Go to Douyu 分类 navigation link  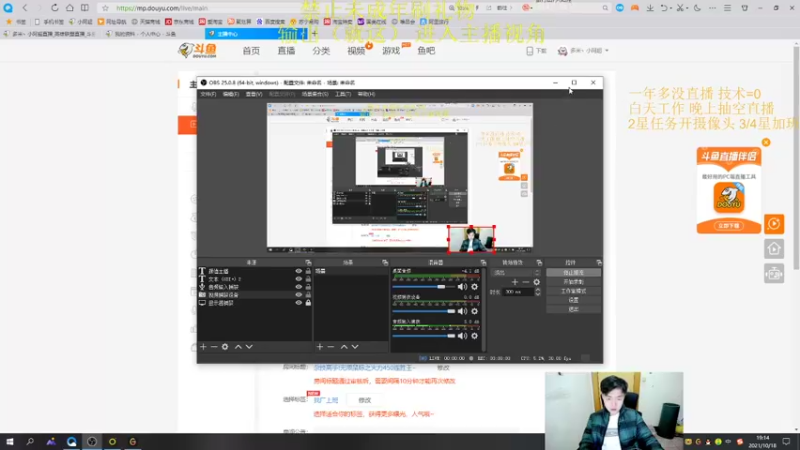[321, 51]
